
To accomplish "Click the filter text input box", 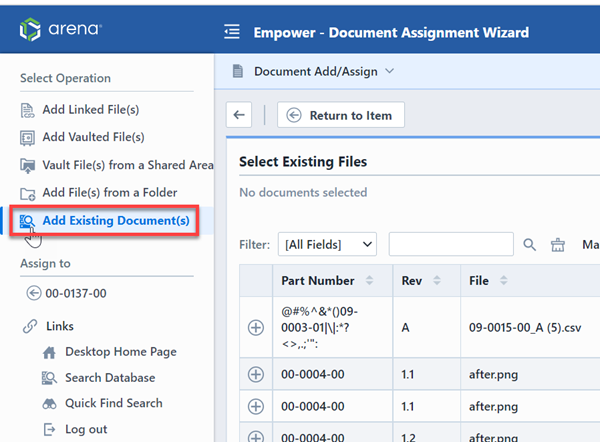I will point(451,244).
